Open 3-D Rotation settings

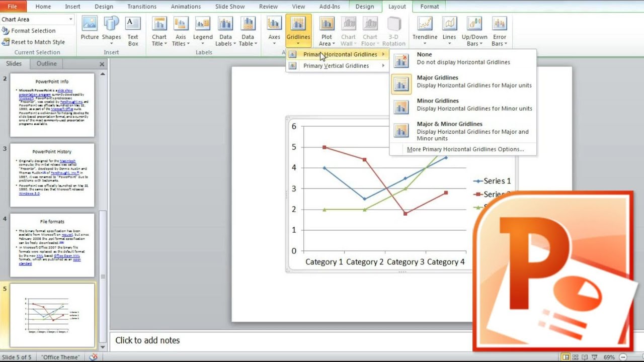pos(394,30)
